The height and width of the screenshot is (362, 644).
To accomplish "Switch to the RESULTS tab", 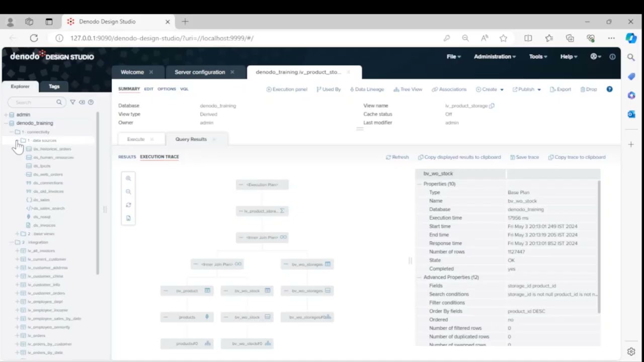I will tap(127, 157).
